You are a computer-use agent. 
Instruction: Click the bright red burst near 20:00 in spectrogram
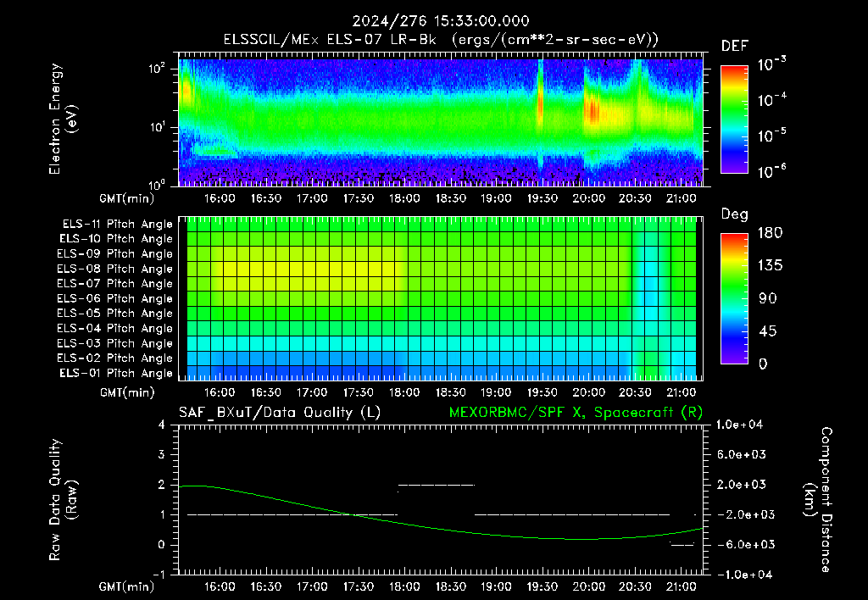pyautogui.click(x=593, y=111)
